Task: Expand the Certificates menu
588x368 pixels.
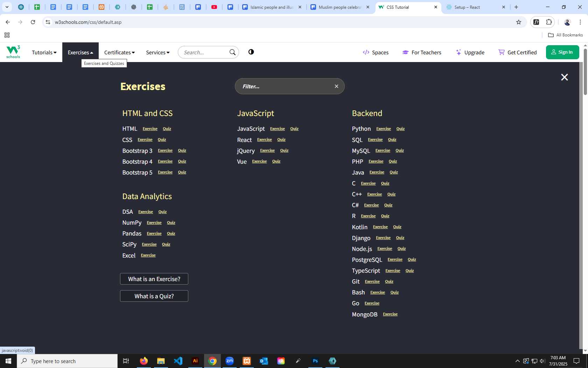Action: 119,52
